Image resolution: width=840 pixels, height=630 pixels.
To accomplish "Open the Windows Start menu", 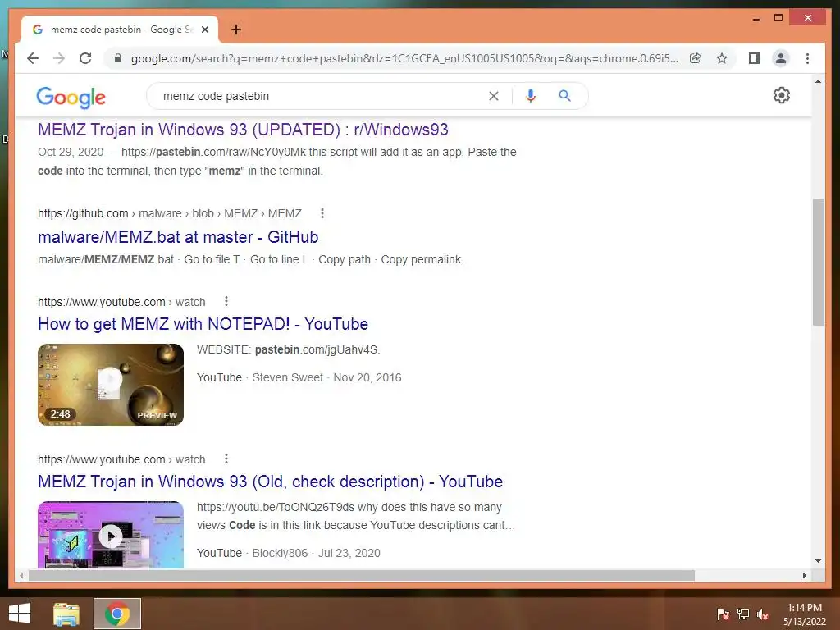I will pyautogui.click(x=20, y=614).
